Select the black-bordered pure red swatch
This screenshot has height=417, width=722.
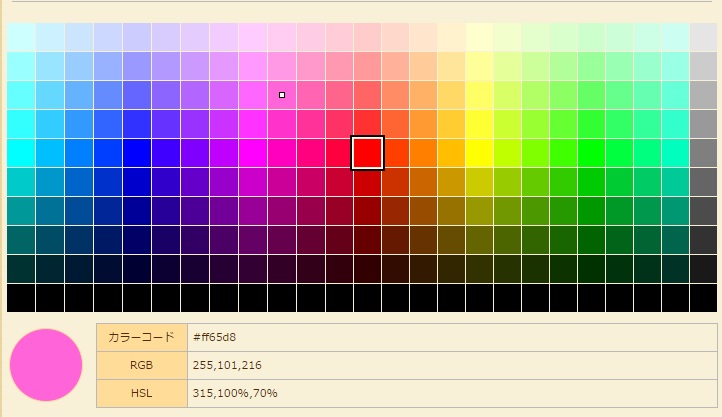click(367, 153)
